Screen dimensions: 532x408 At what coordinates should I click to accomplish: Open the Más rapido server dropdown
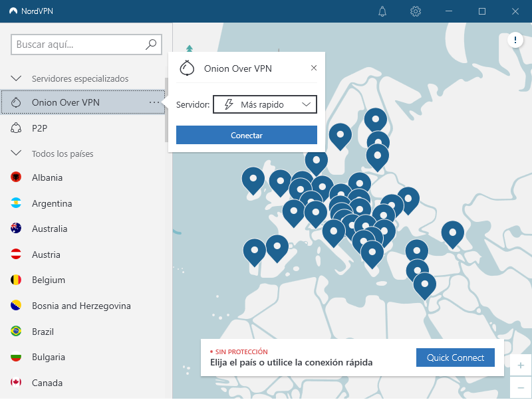(x=265, y=104)
